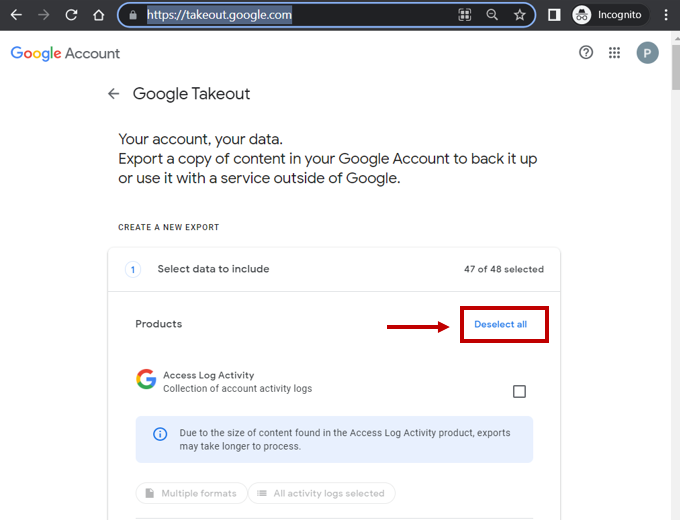
Task: Open Google apps grid launcher
Action: tap(615, 53)
